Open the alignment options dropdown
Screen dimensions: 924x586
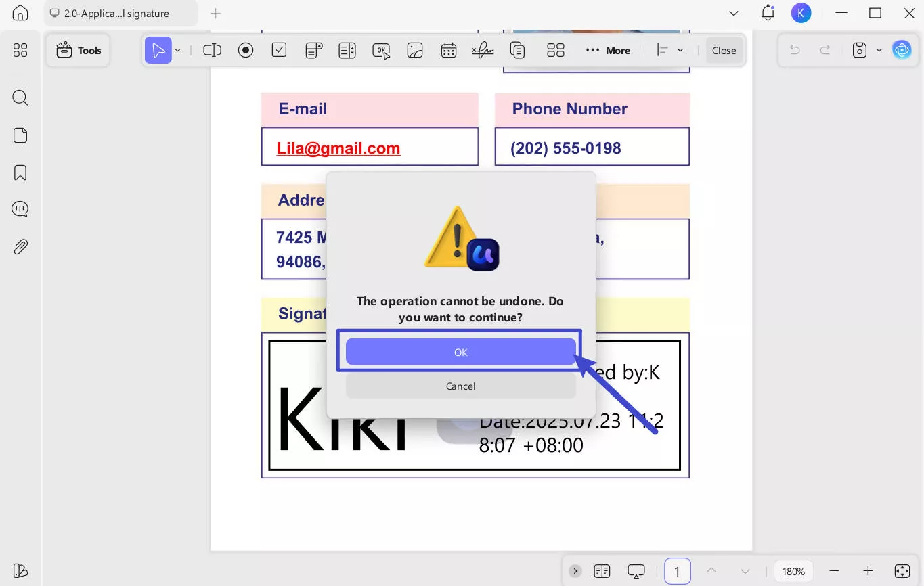(x=681, y=49)
